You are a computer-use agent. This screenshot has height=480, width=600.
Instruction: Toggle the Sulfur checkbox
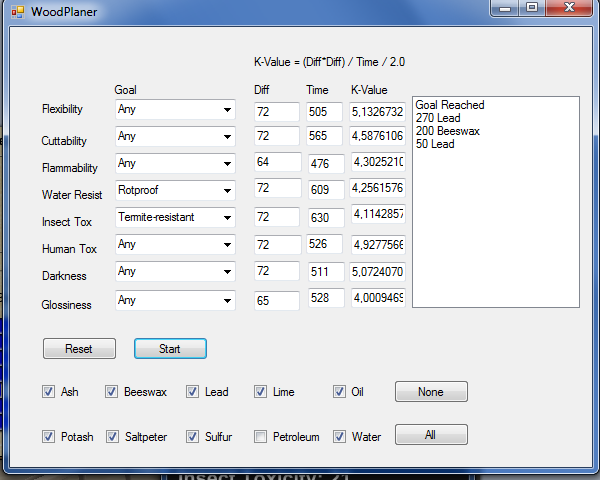pyautogui.click(x=193, y=437)
